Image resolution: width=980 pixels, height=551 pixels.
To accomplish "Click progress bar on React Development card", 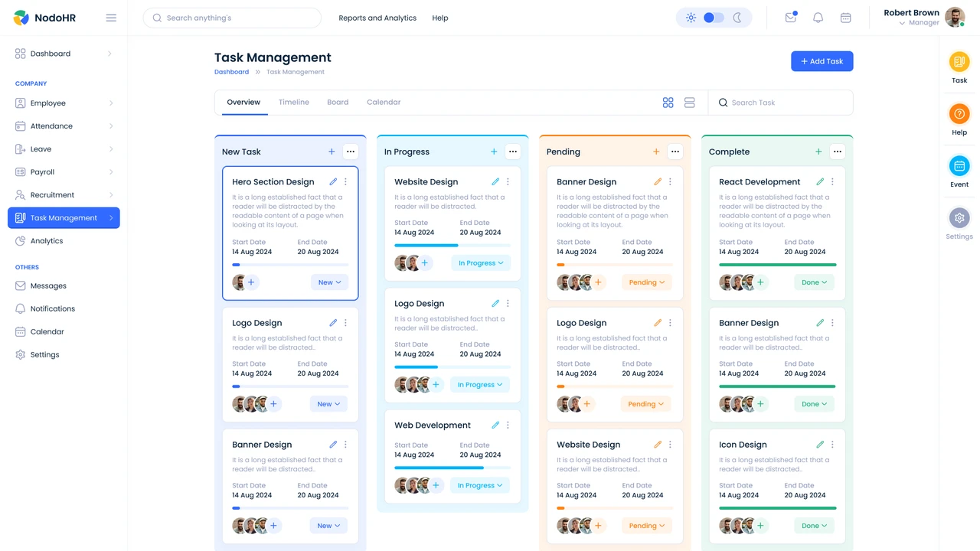I will click(x=777, y=265).
